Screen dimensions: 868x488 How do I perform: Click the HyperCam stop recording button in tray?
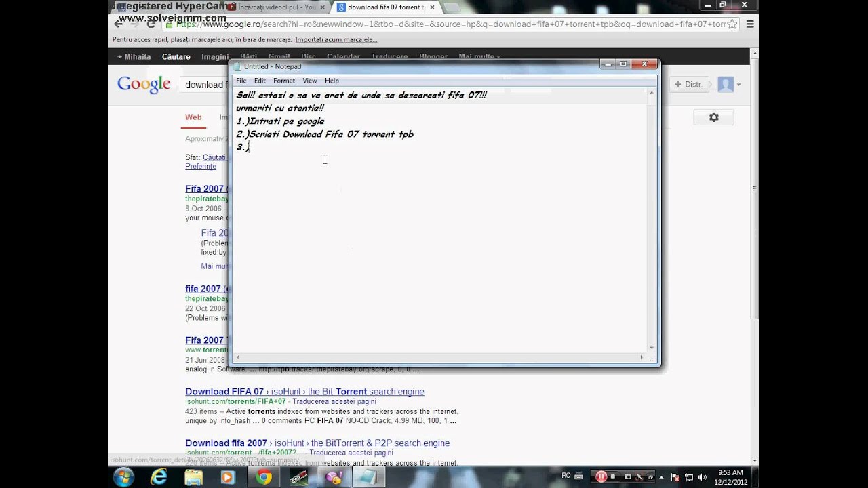[x=614, y=476]
